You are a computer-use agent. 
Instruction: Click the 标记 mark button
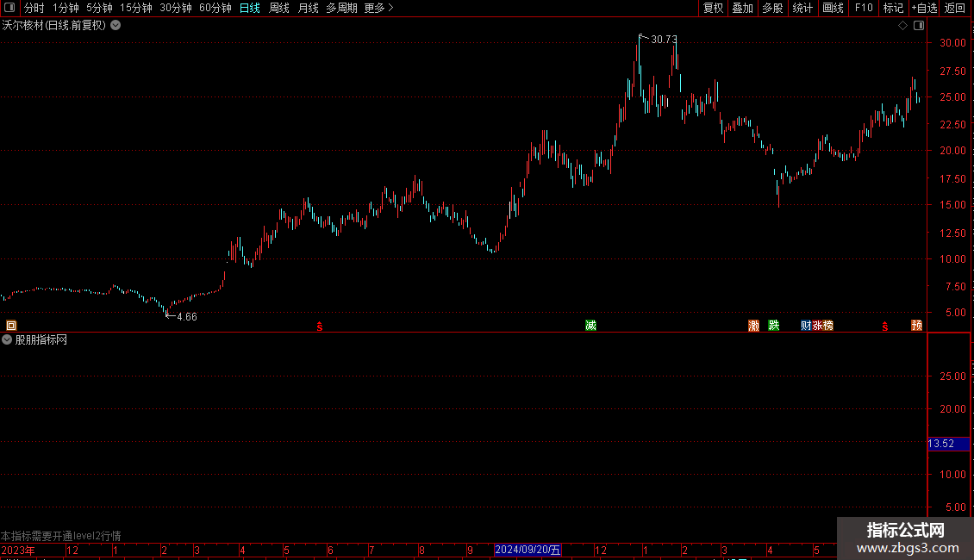coord(893,8)
